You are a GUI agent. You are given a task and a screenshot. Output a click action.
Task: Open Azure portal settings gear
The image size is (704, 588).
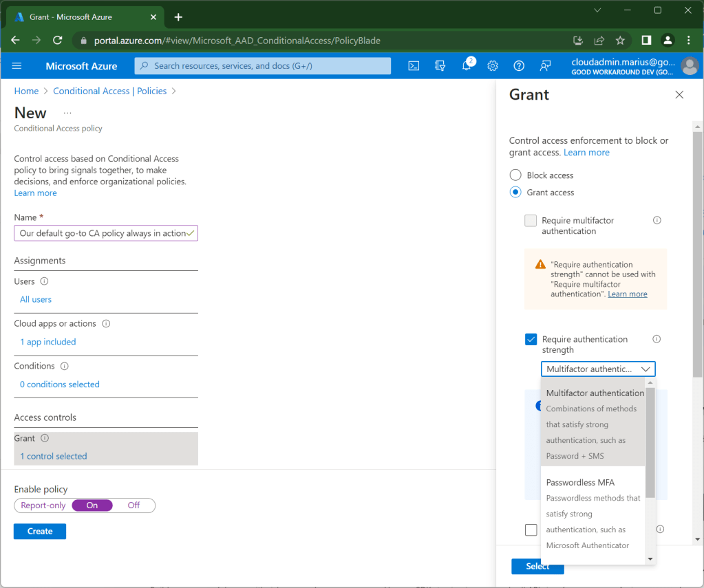coord(493,66)
